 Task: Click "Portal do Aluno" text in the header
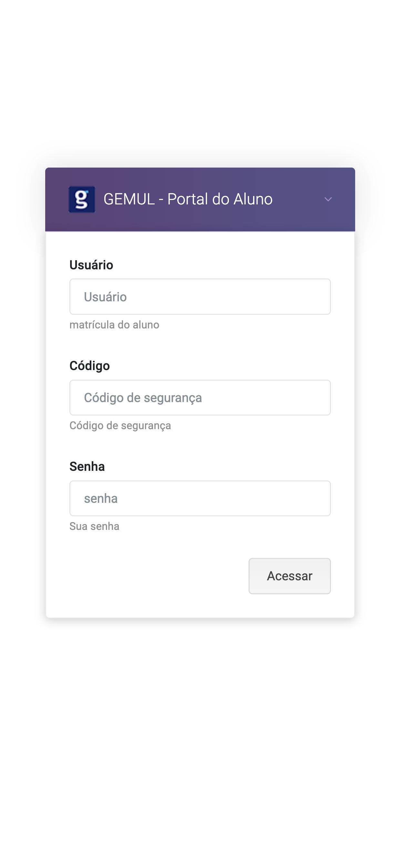coord(220,199)
